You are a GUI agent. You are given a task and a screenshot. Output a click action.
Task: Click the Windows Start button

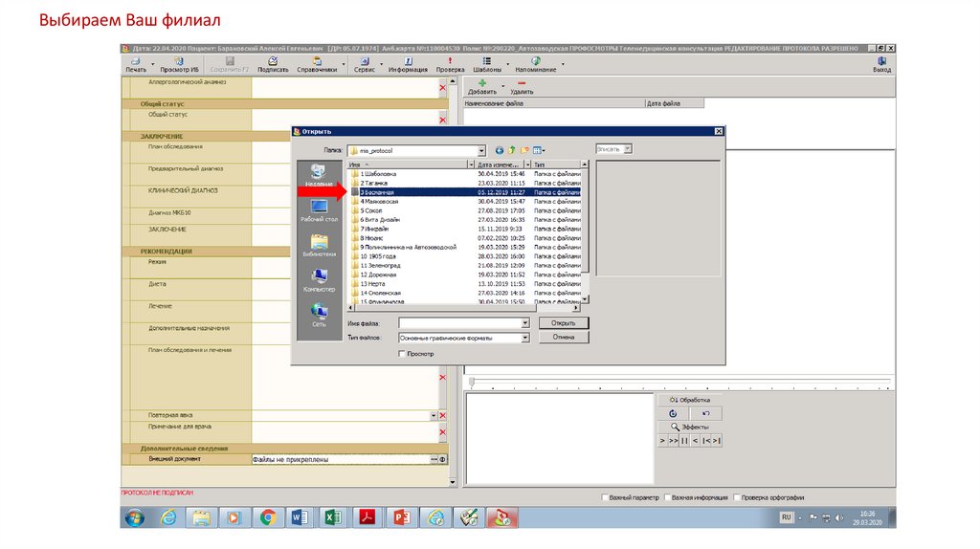click(x=134, y=517)
